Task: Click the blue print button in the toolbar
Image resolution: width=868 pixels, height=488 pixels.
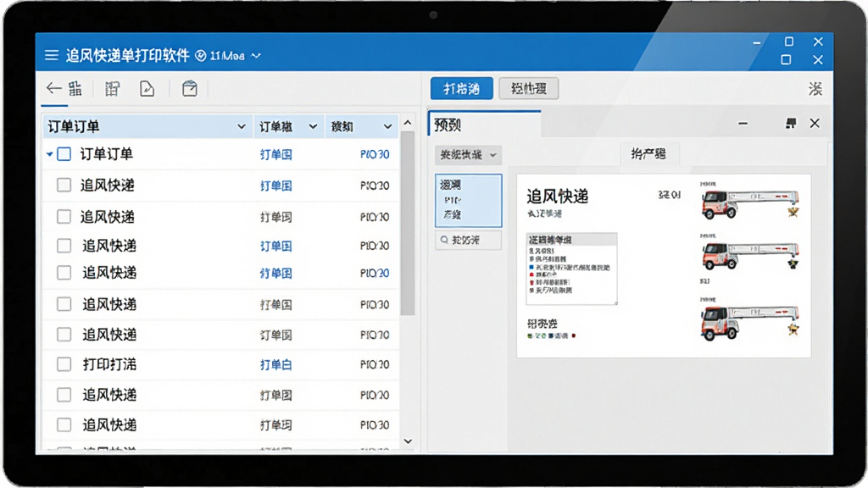Action: [462, 88]
